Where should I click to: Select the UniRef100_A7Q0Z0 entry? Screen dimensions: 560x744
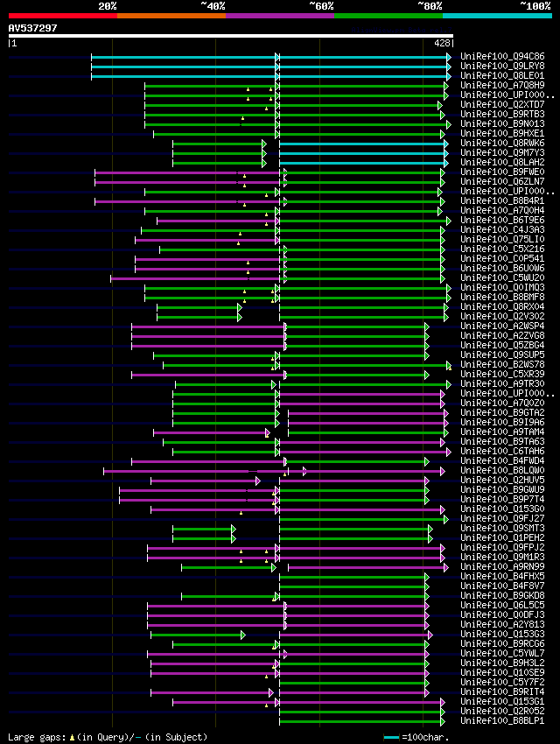pos(502,404)
